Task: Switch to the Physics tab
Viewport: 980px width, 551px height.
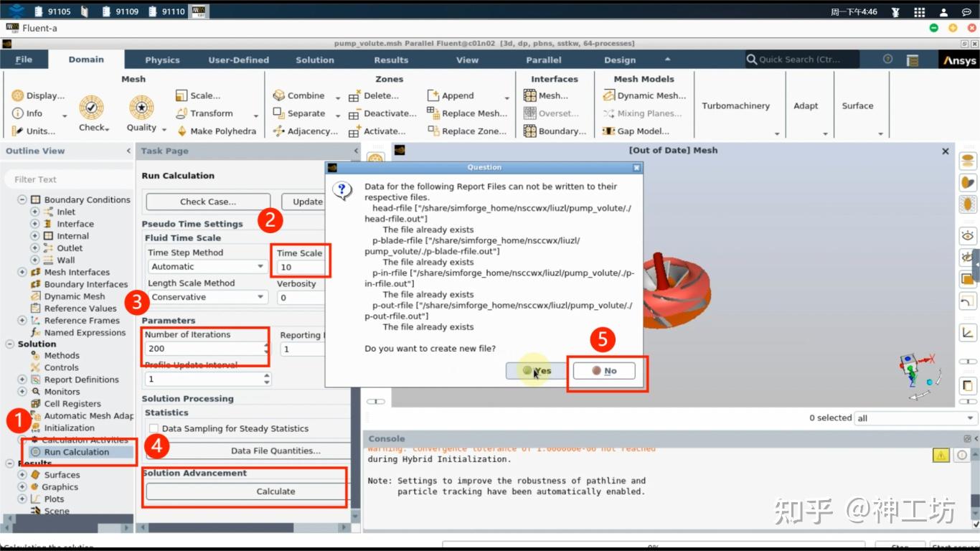Action: 162,60
